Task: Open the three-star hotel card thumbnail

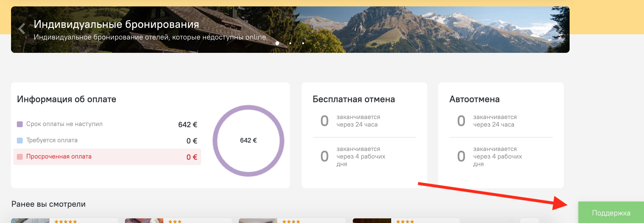Action: 144,221
